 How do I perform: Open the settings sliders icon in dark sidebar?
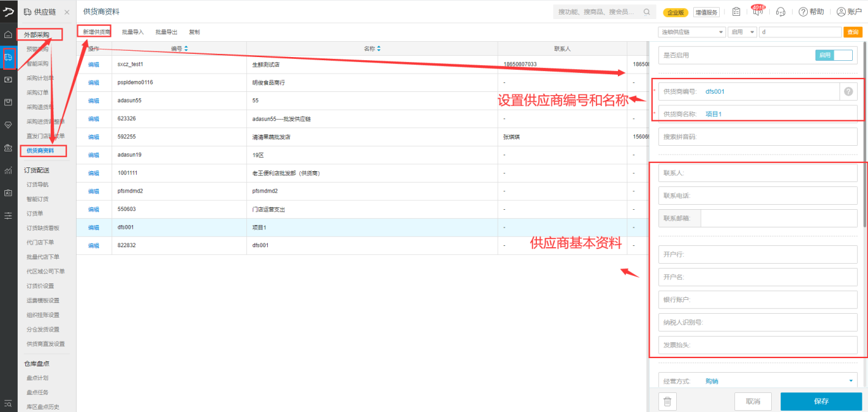(8, 216)
